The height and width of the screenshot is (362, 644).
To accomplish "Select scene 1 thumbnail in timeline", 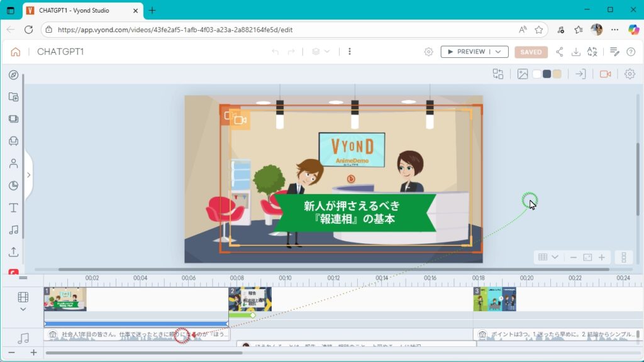I will tap(65, 299).
